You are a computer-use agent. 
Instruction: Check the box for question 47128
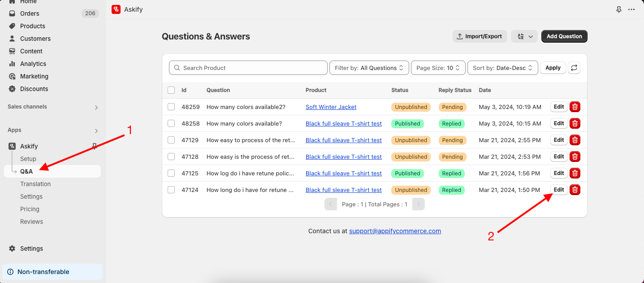(x=171, y=157)
